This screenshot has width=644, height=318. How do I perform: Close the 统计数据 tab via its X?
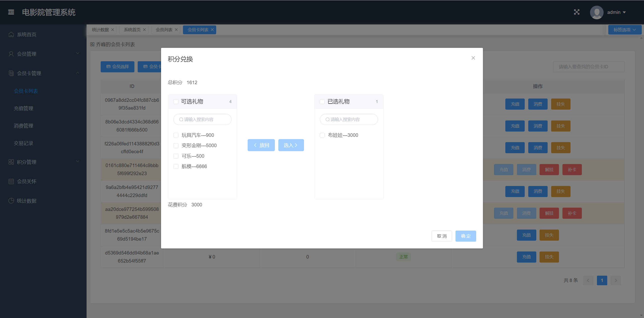point(113,30)
